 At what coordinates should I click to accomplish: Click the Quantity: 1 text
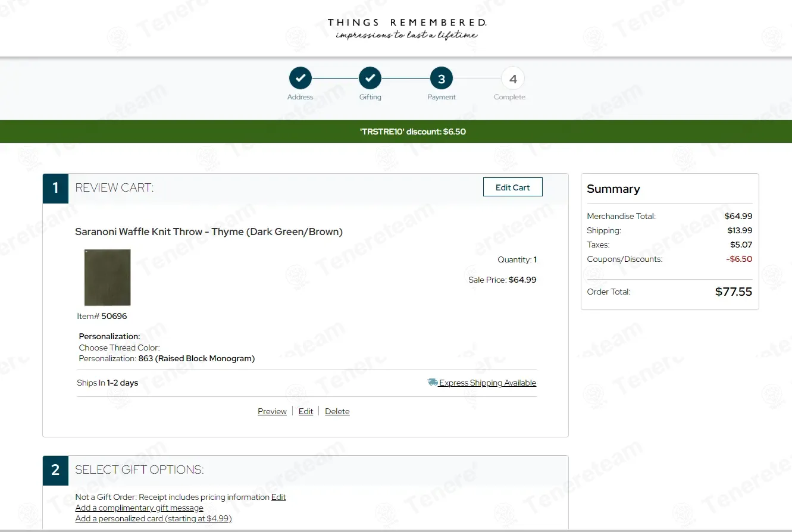pos(517,259)
